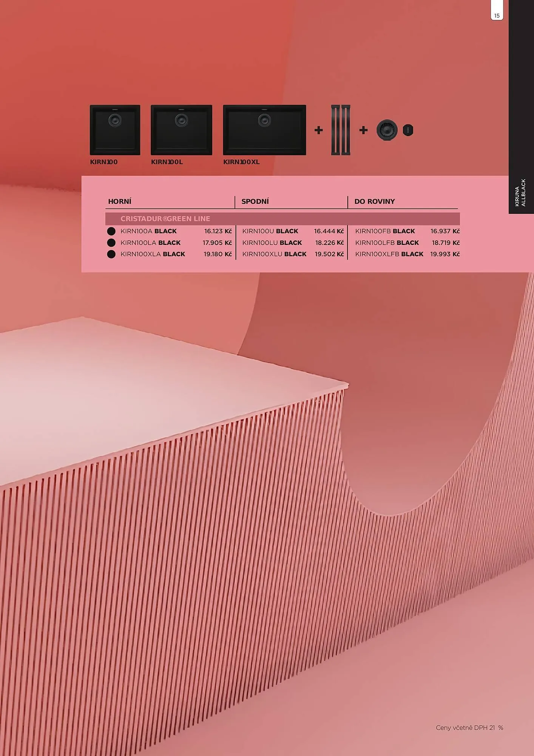The image size is (534, 756).
Task: Click the plus sign before drain strainer
Action: (x=363, y=130)
